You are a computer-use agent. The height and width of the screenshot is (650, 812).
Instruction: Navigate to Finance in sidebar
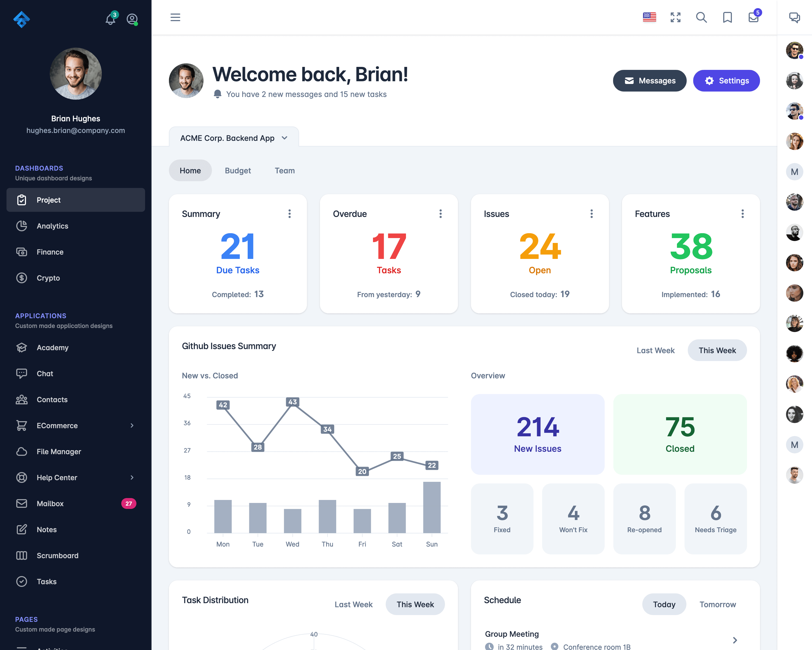point(50,251)
